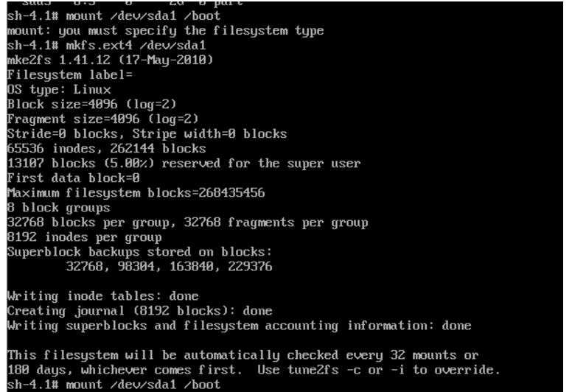The width and height of the screenshot is (572, 392).
Task: Click the '8 block groups' line
Action: 59,208
